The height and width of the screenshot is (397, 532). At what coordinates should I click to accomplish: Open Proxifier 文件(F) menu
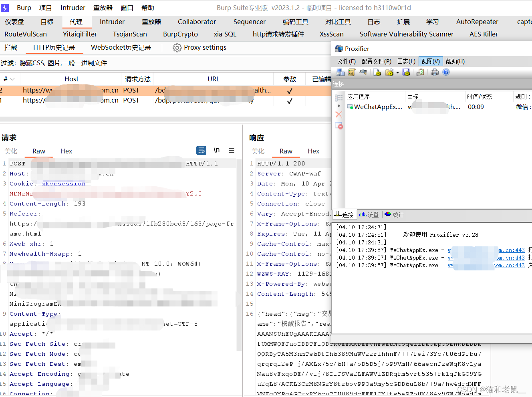click(x=347, y=61)
